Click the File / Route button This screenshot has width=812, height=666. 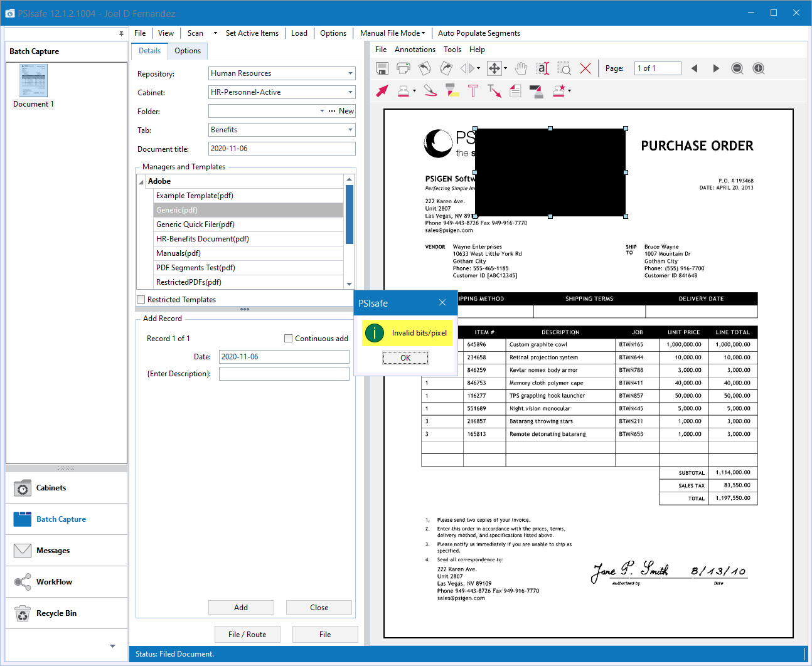click(x=247, y=634)
